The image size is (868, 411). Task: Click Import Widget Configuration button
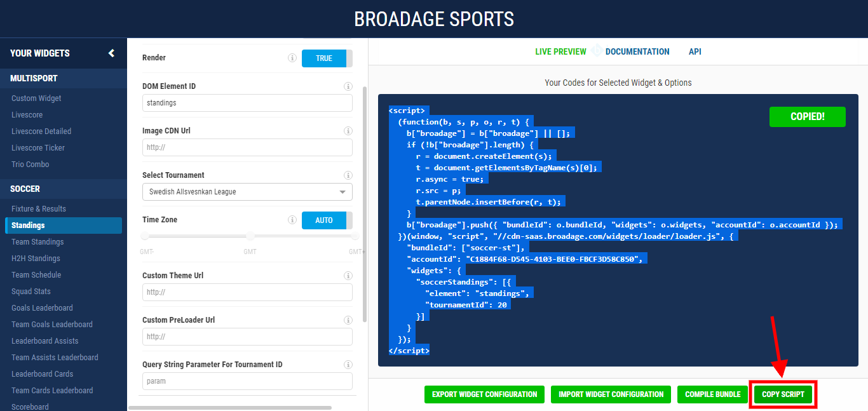pyautogui.click(x=611, y=394)
